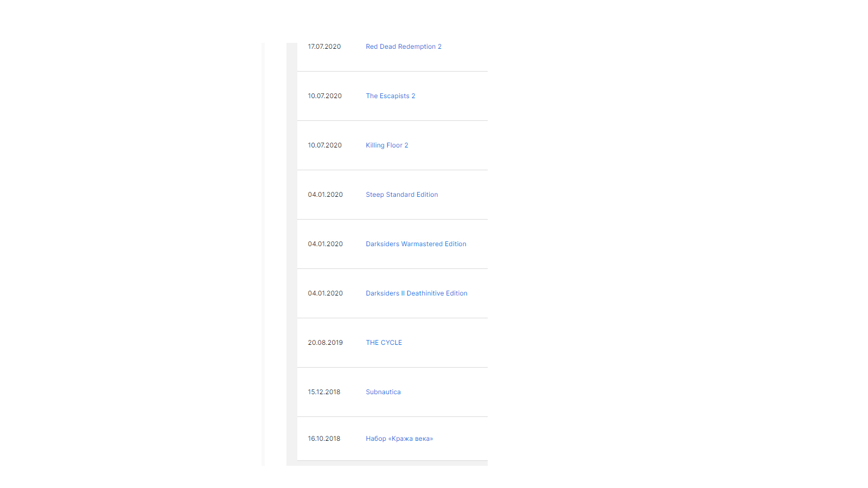The image size is (868, 488).
Task: Open the Darksiders II Deathinitive Edition link
Action: click(x=417, y=293)
